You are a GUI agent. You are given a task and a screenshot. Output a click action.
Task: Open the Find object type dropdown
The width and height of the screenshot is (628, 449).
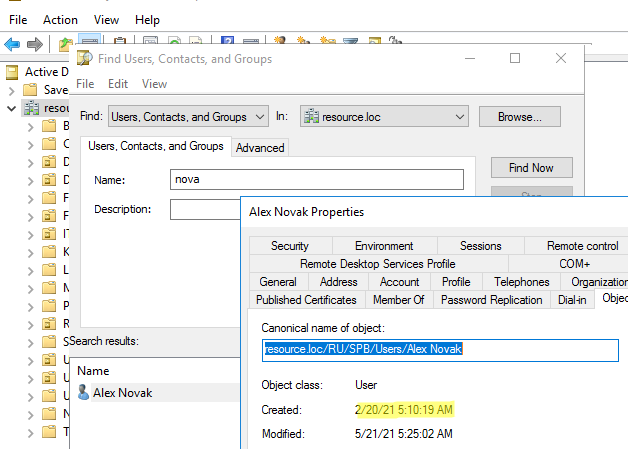pyautogui.click(x=188, y=117)
